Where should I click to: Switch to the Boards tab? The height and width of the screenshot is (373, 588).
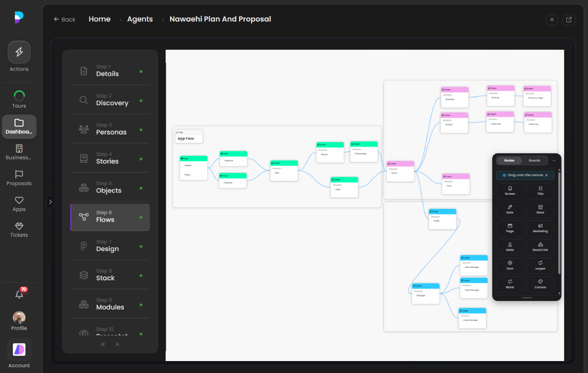pos(534,161)
